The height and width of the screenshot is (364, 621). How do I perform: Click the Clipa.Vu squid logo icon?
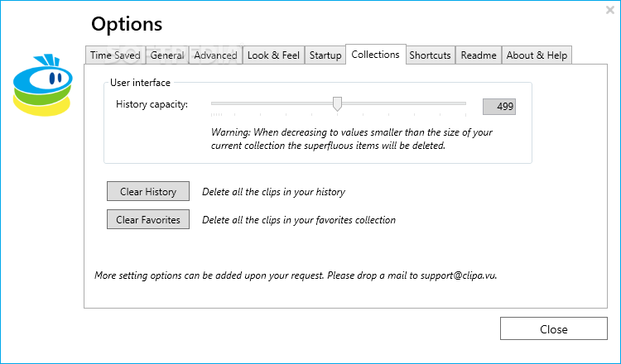click(x=42, y=85)
